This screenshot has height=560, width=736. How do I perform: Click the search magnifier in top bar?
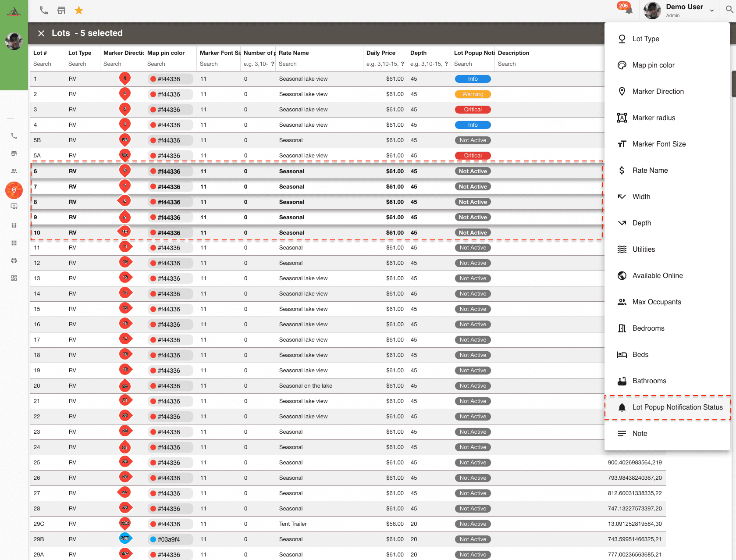coord(729,10)
